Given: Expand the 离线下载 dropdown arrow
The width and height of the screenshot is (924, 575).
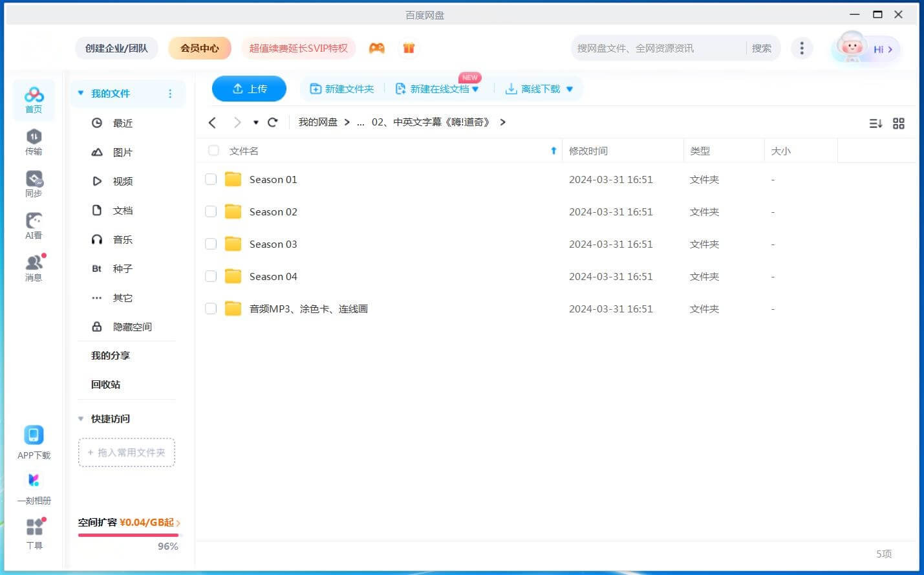Looking at the screenshot, I should coord(570,89).
